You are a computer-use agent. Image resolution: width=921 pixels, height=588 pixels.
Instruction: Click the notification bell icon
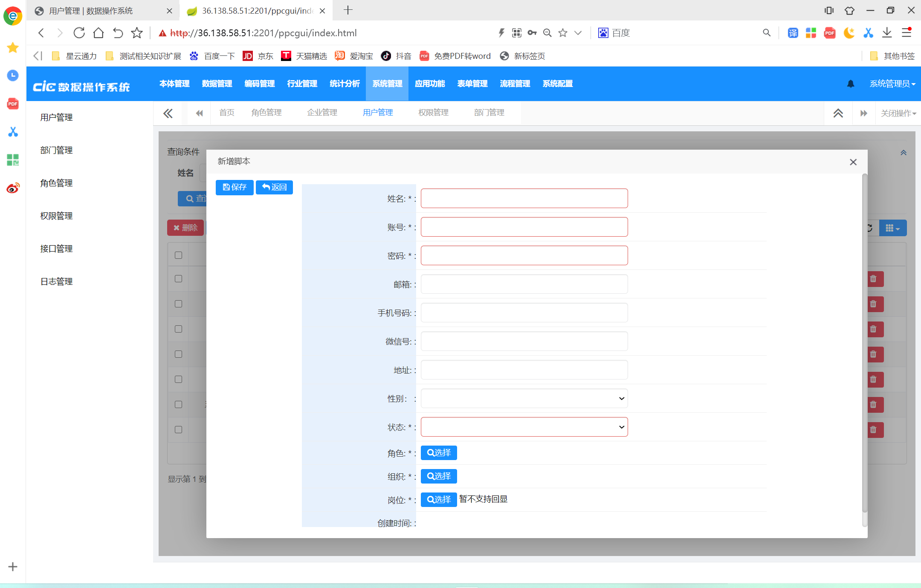850,84
